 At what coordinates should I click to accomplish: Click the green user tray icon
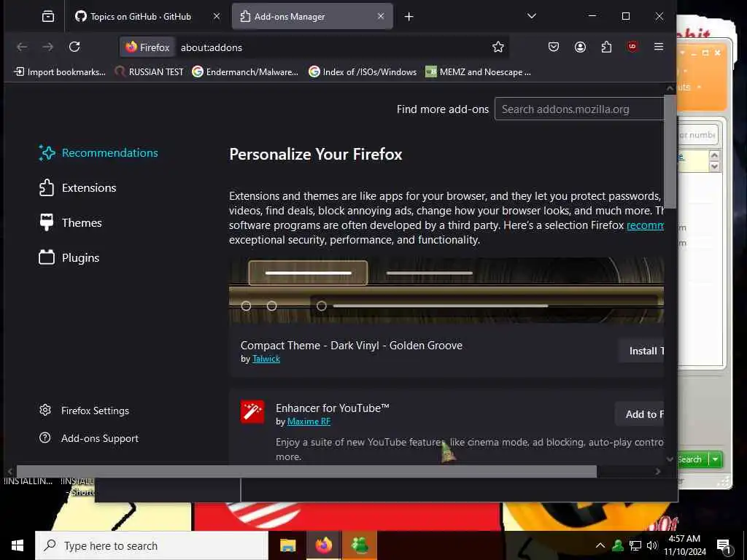[618, 545]
